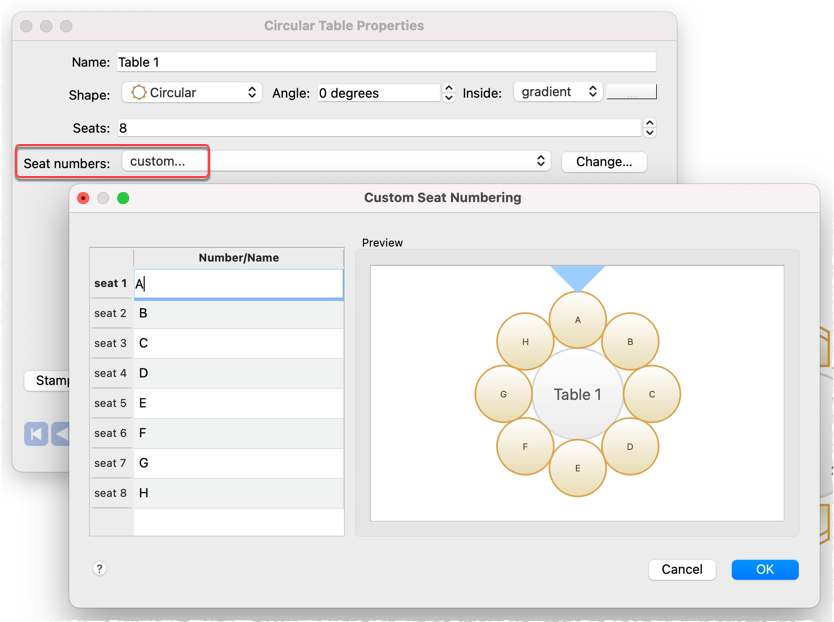This screenshot has width=834, height=622.
Task: Click the first-record navigation arrow icon
Action: 36,433
